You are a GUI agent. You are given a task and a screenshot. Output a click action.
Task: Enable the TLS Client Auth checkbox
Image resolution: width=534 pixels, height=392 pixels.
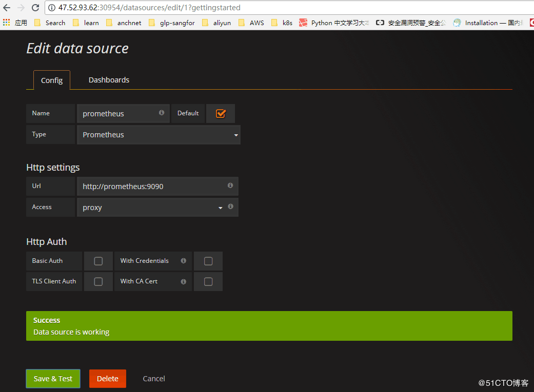(x=98, y=282)
